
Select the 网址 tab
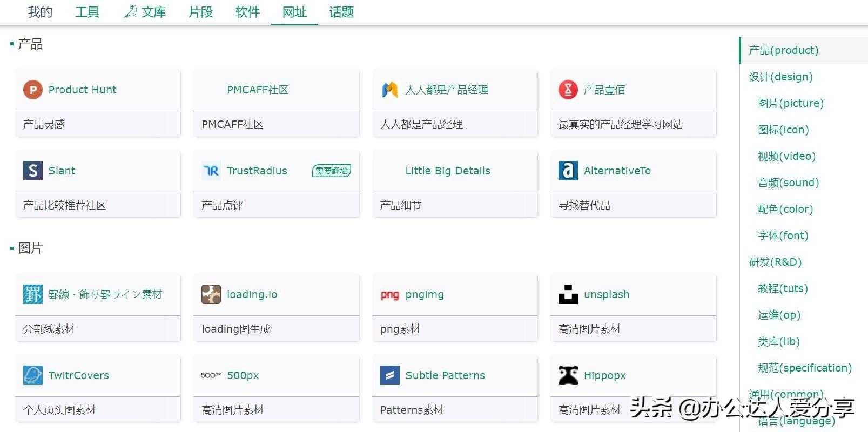294,12
